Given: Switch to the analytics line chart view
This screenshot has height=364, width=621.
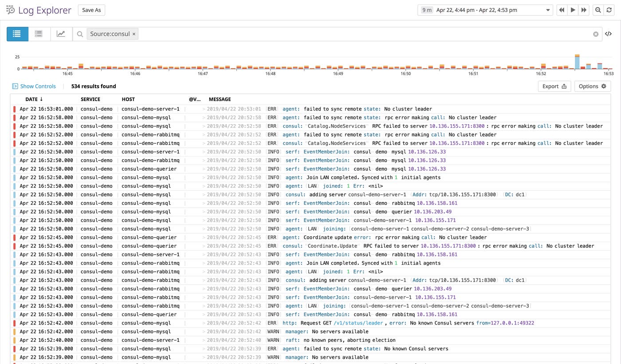Looking at the screenshot, I should [61, 34].
